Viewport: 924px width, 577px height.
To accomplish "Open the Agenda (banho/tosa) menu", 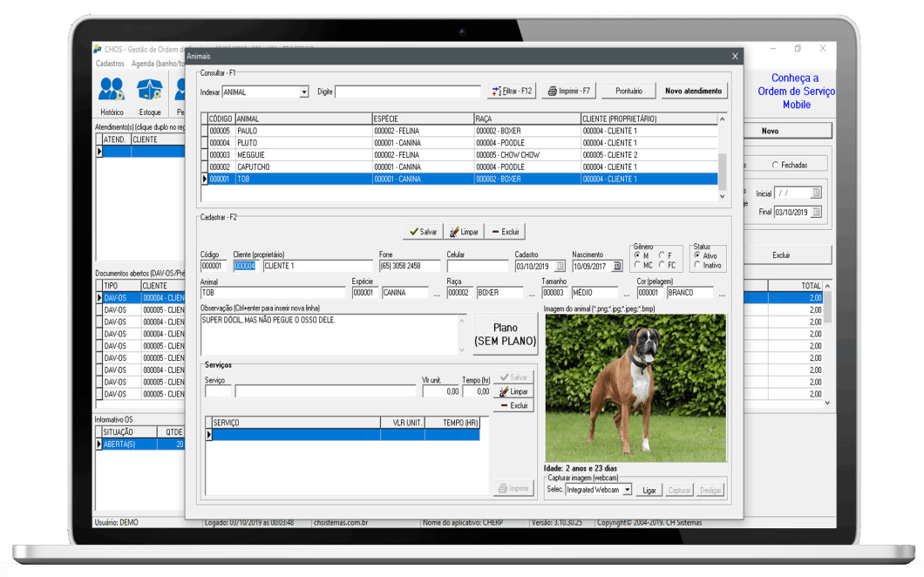I will click(158, 64).
